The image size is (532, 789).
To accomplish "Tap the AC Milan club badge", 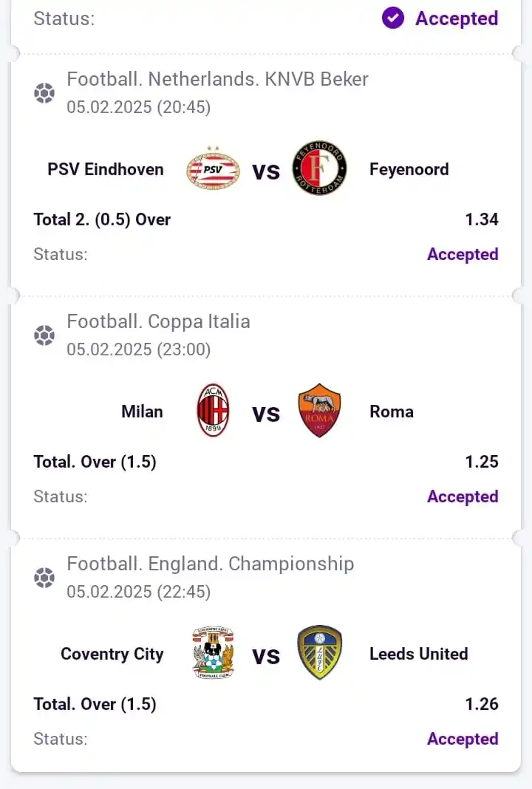I will pos(213,411).
